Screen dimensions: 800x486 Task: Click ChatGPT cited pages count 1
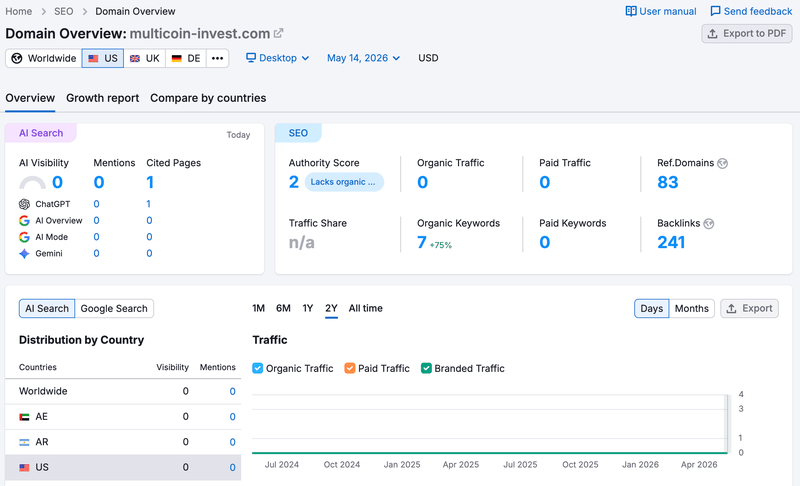(148, 204)
